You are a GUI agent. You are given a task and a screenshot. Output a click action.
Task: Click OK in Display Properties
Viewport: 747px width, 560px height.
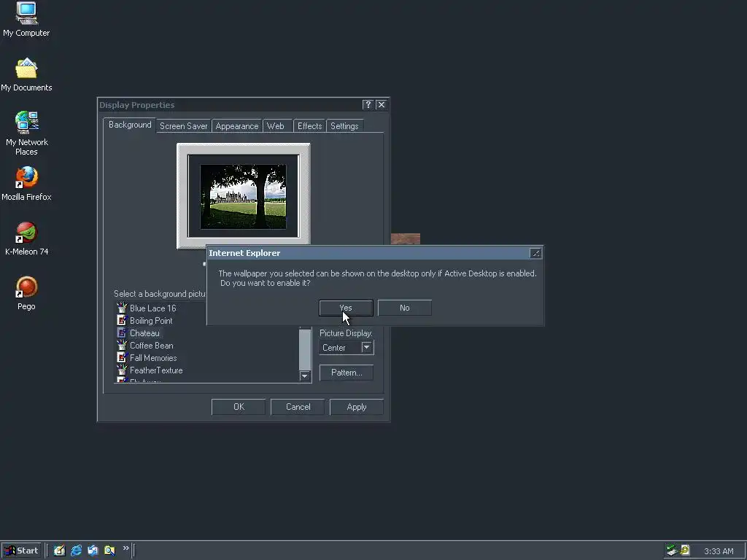pos(239,407)
